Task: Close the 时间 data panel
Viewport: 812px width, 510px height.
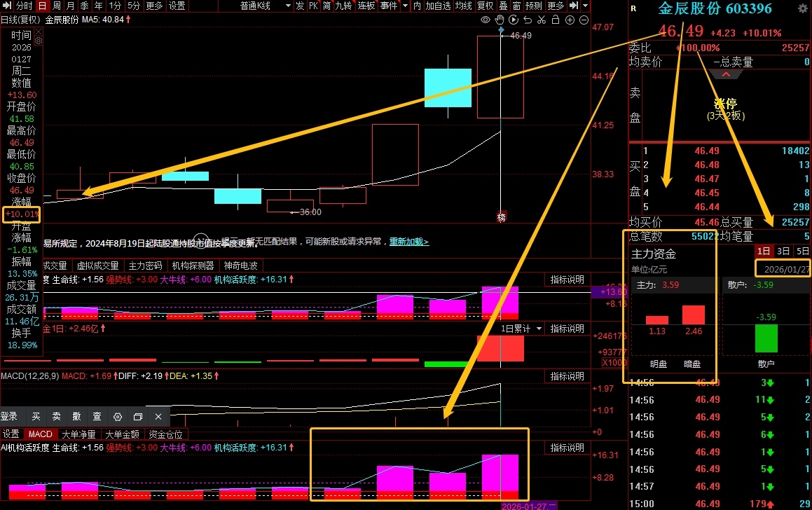Action: coord(39,32)
